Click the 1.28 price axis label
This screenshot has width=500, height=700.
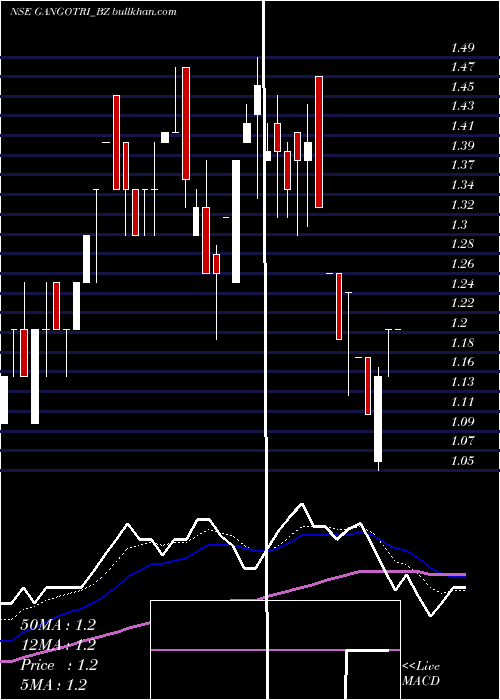point(462,244)
